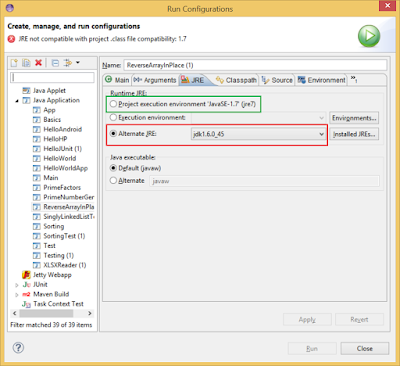Click the Jetty Webapp icon
Image resolution: width=400 pixels, height=366 pixels.
pyautogui.click(x=26, y=275)
